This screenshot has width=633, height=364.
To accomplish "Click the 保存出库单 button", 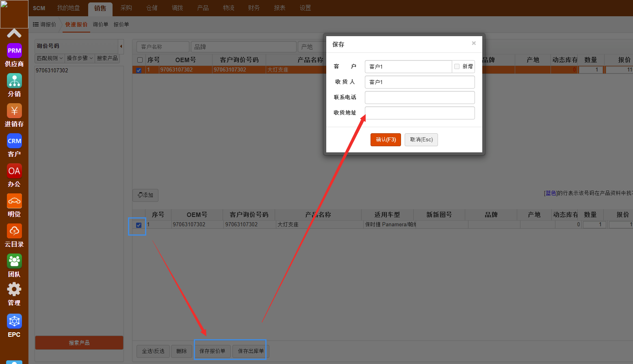I will 251,351.
